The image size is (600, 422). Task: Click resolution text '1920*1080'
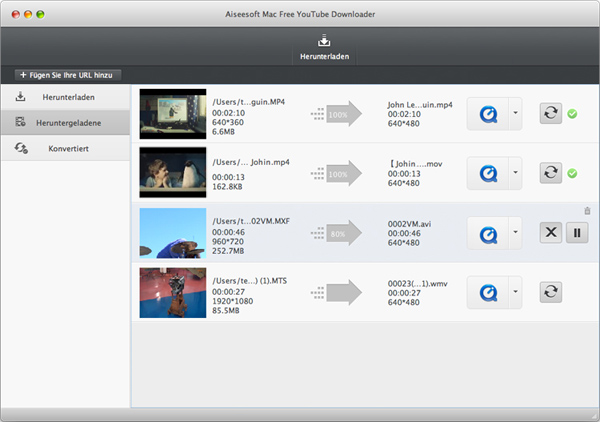pyautogui.click(x=233, y=301)
